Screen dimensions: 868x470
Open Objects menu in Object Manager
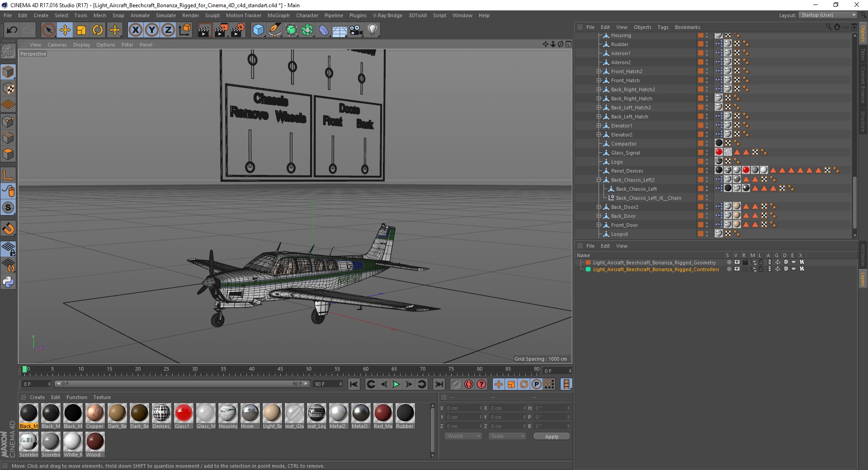[x=642, y=27]
